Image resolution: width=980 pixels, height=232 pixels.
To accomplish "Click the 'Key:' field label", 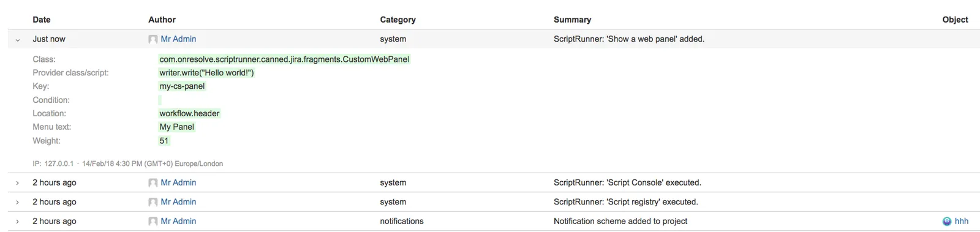I will coord(40,86).
